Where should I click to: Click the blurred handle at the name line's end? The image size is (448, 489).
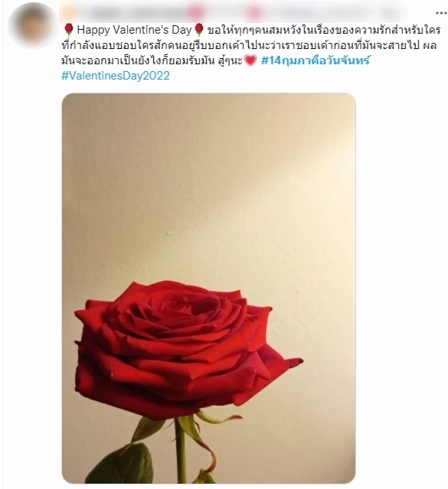click(x=325, y=13)
